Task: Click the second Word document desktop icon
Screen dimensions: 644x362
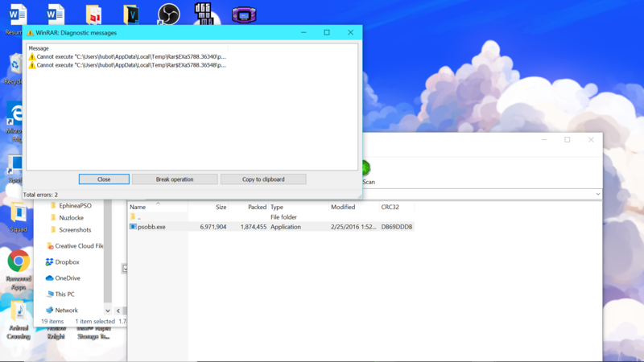Action: (55, 14)
